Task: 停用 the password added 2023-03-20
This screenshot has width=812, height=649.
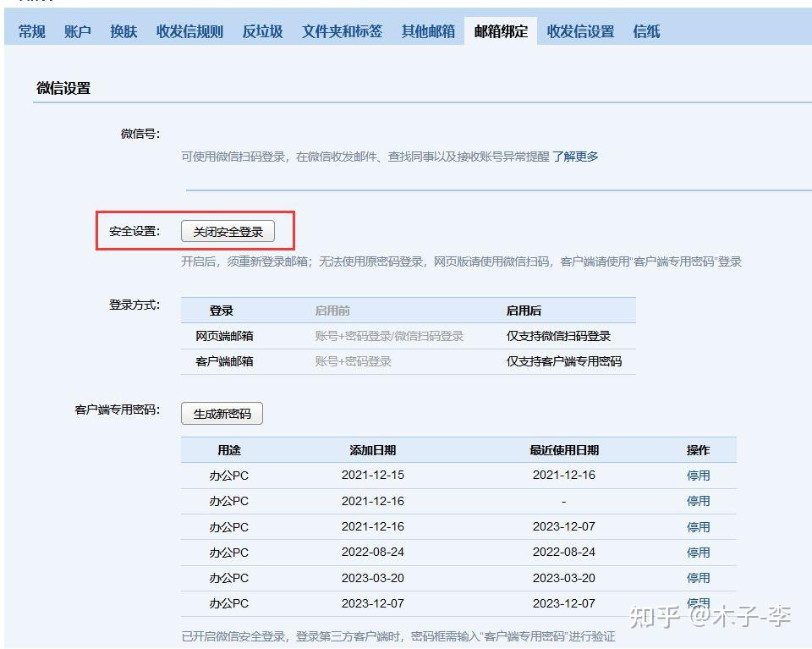Action: pyautogui.click(x=700, y=578)
